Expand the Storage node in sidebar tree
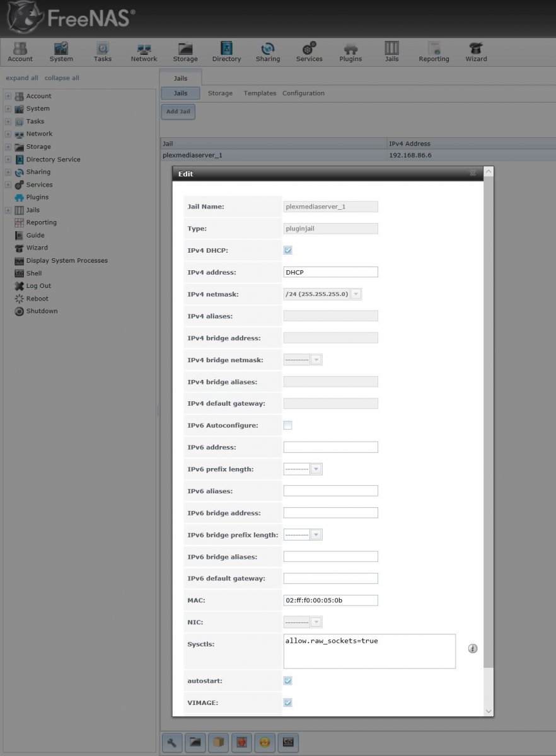 8,147
